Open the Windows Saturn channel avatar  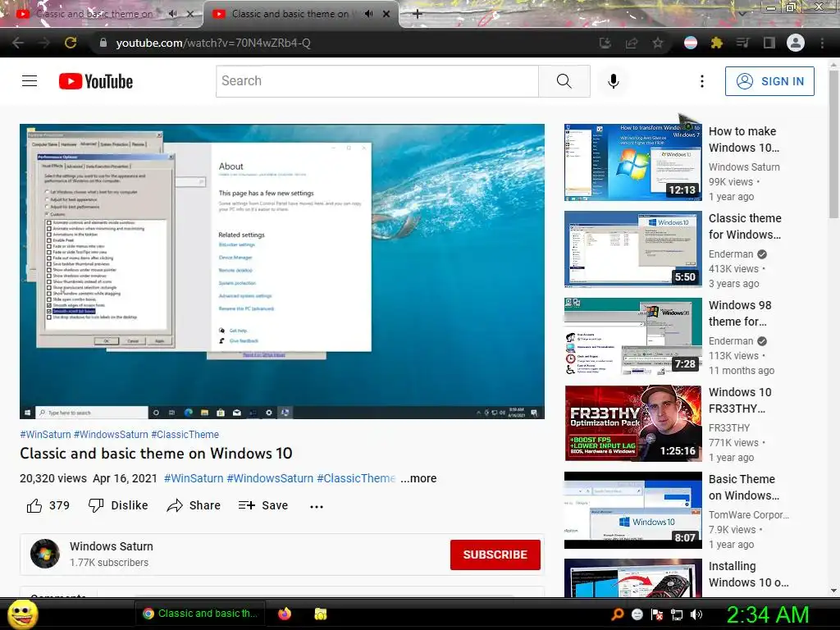[x=45, y=554]
